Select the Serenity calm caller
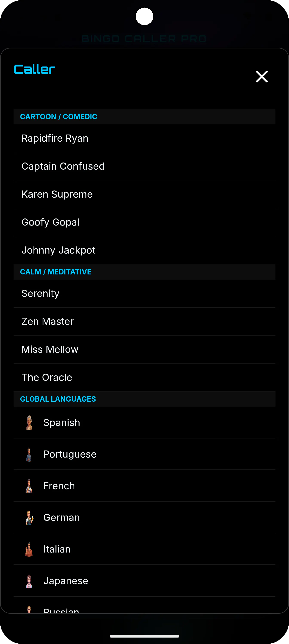 point(144,294)
